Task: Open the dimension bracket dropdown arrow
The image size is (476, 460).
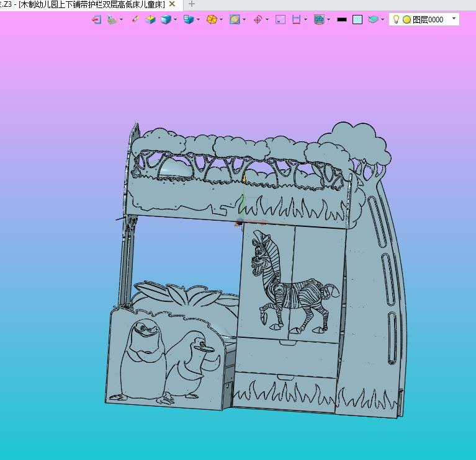Action: pos(305,20)
